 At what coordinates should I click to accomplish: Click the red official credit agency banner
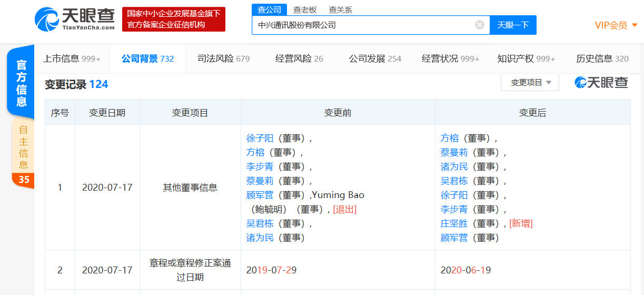[x=173, y=19]
